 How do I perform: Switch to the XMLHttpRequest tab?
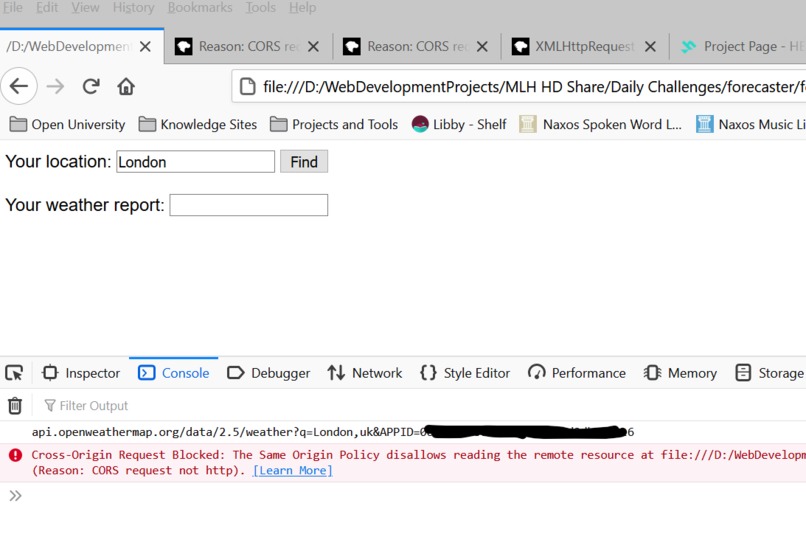(x=585, y=47)
